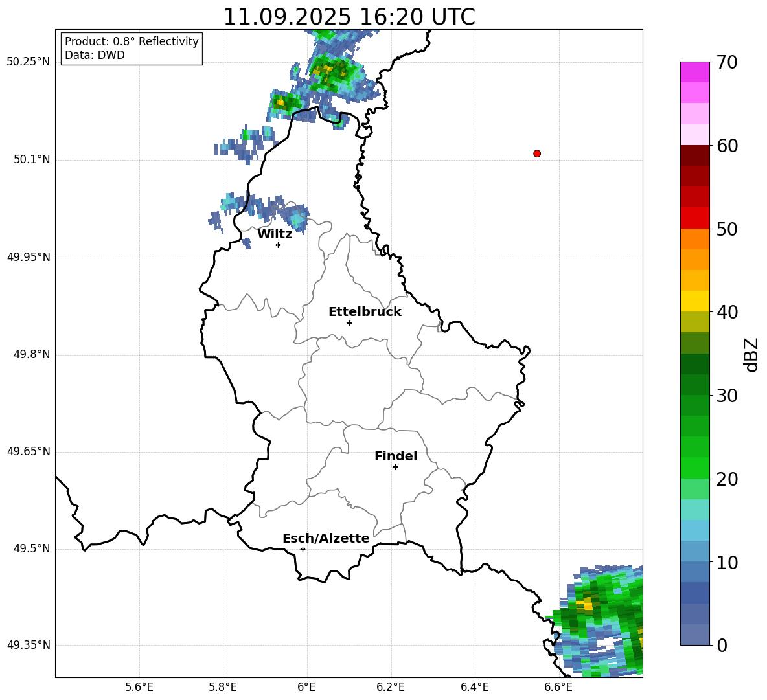Screen dimensions: 767x700
Task: Click the Esch/Alzette city label
Action: click(x=326, y=539)
